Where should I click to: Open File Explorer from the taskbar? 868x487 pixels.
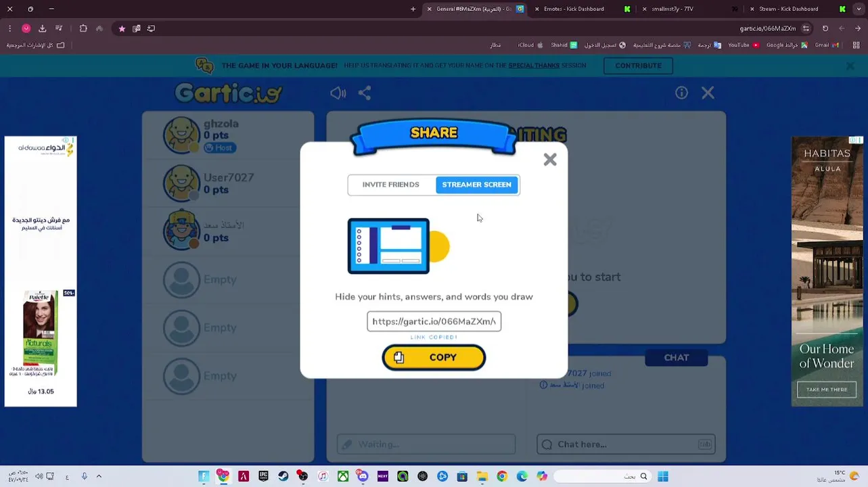tap(482, 476)
